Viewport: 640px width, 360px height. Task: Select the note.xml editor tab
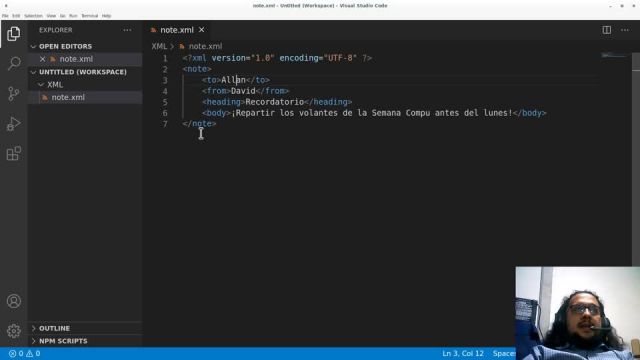(176, 30)
